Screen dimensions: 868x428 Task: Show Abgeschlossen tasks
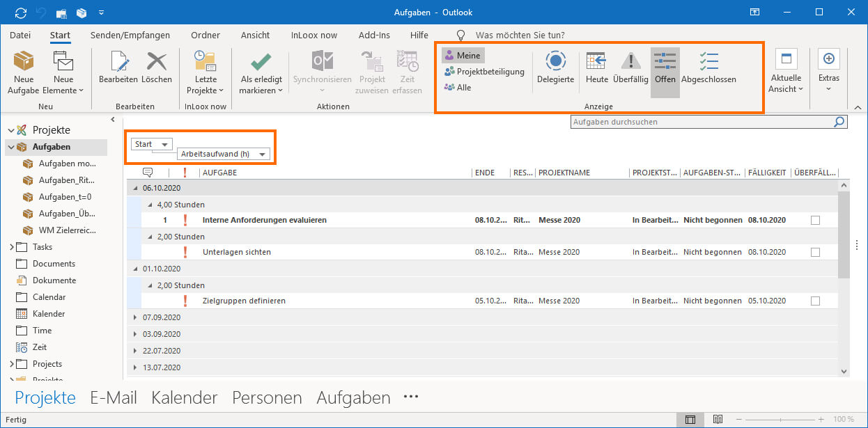(708, 68)
